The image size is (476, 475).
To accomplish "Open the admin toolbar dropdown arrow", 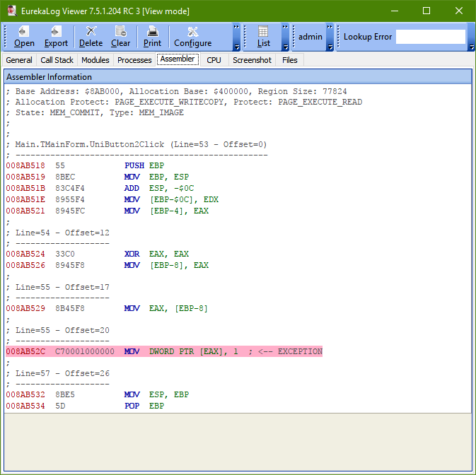I will 330,47.
